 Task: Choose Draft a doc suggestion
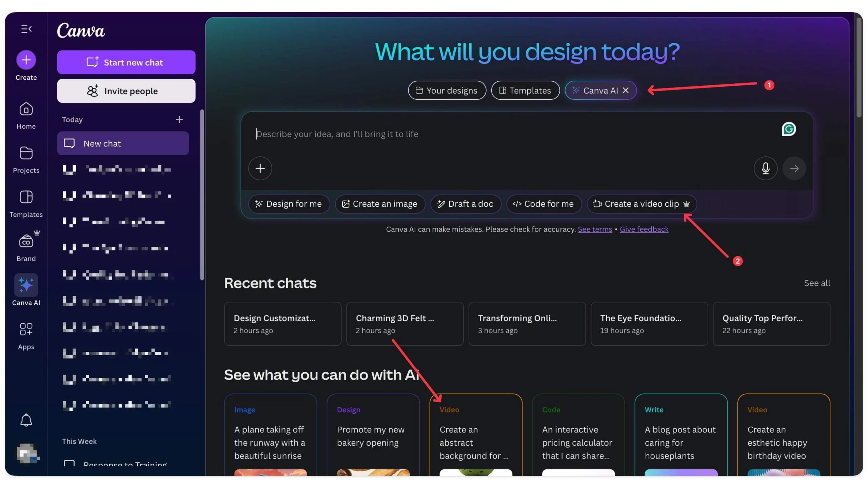[x=466, y=204]
